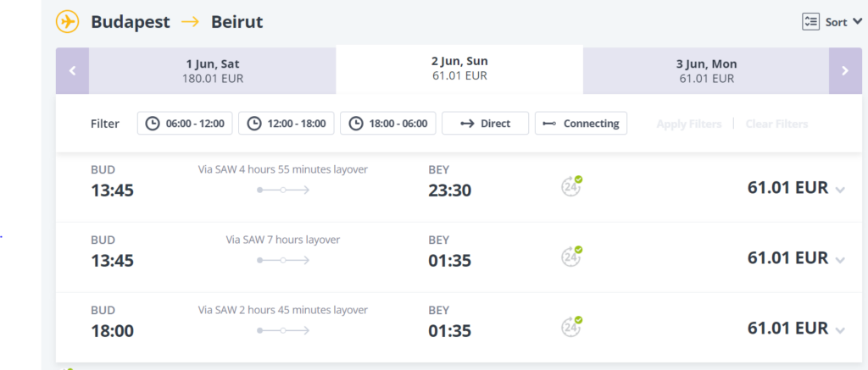Select the 1 Jun, Sat date tab

click(212, 70)
